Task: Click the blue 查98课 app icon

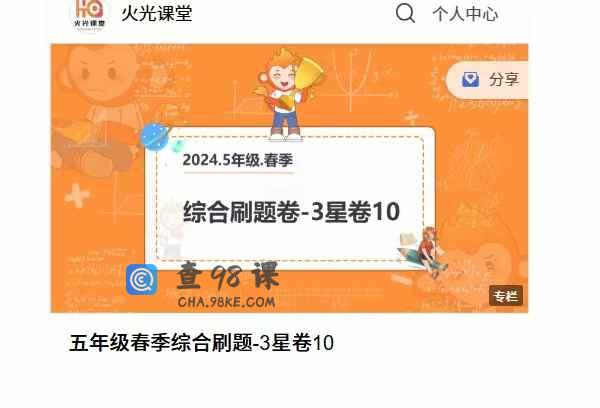Action: coord(142,280)
